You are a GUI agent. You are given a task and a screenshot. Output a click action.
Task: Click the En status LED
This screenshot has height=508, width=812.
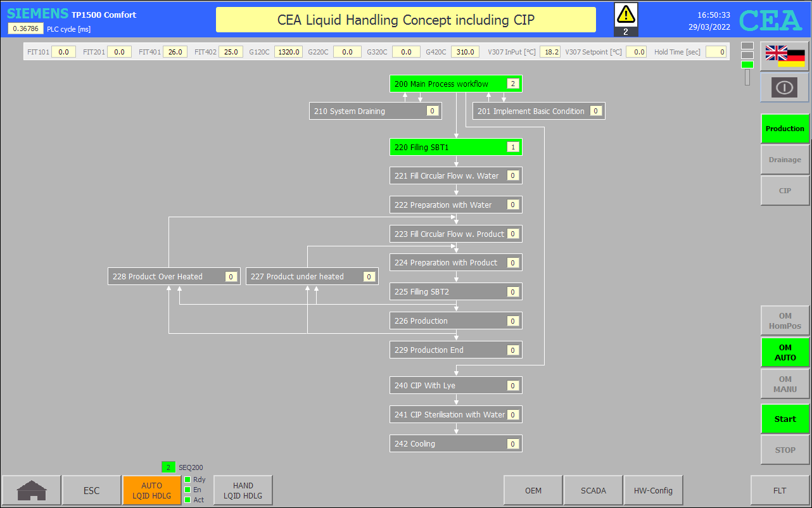(x=187, y=490)
